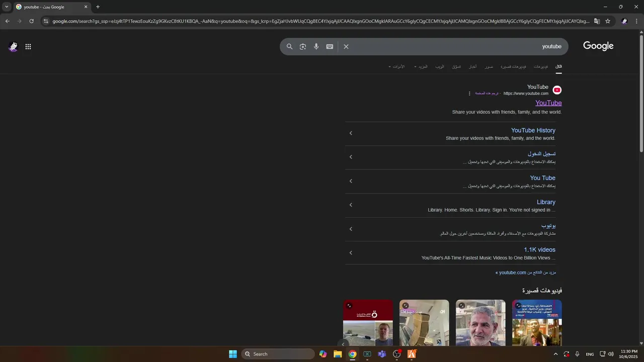Switch to the أخبار (News) tab
Screen dimensions: 644x362
(472, 67)
